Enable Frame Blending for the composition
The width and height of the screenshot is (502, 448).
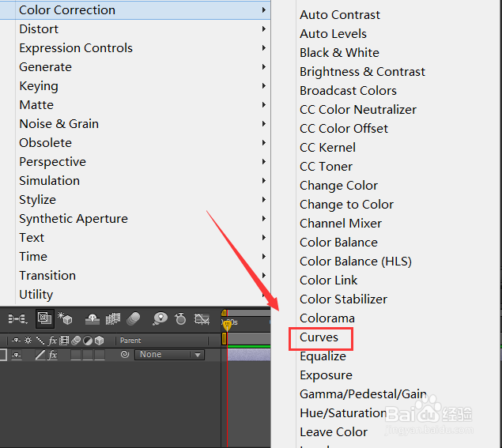[x=113, y=318]
